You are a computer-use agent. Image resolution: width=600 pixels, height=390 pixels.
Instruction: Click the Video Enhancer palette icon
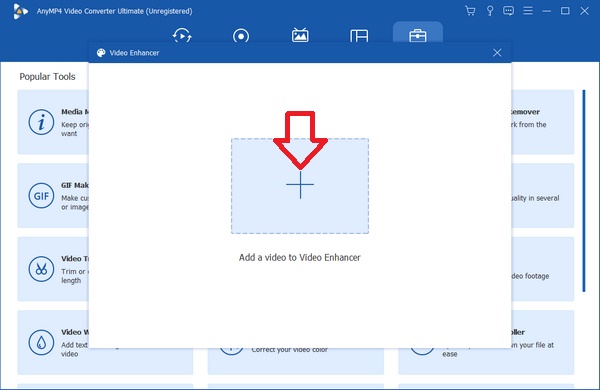101,53
